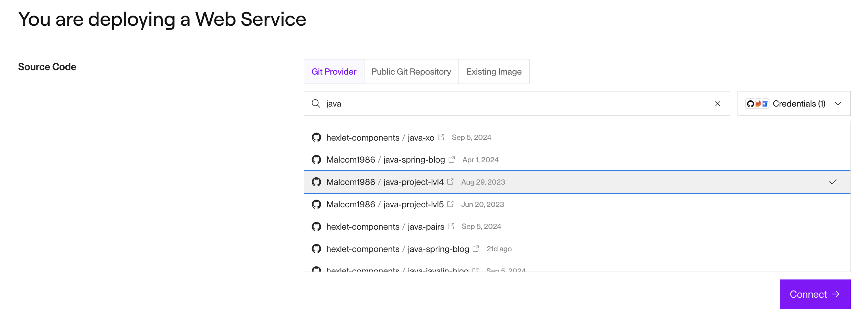Open external link for hexlet-components java-spring-blog

click(x=476, y=249)
